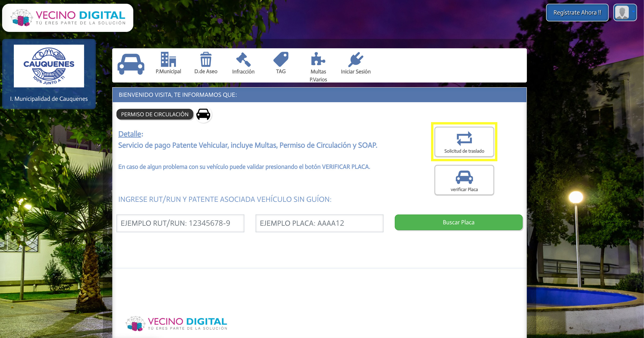Click the black car icon beside Permiso de Circulación
This screenshot has width=644, height=338.
pos(203,115)
